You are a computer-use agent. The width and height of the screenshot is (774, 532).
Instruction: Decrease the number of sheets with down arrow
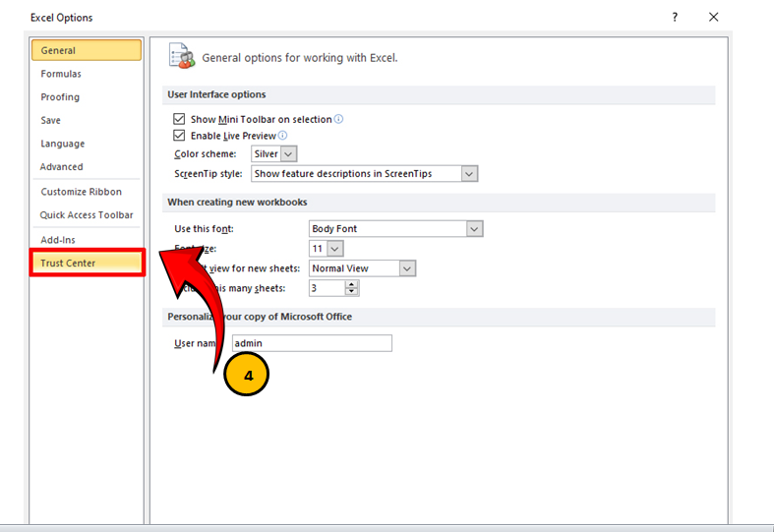point(352,292)
